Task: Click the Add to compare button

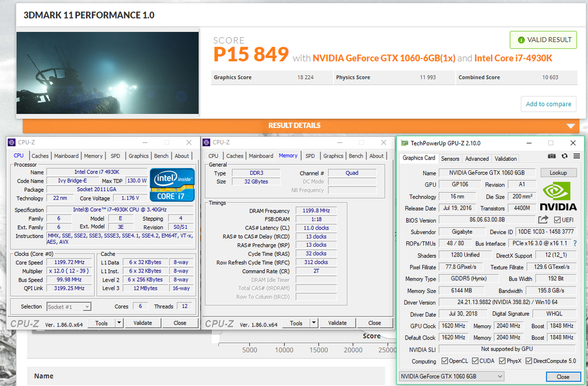Action: coord(548,104)
